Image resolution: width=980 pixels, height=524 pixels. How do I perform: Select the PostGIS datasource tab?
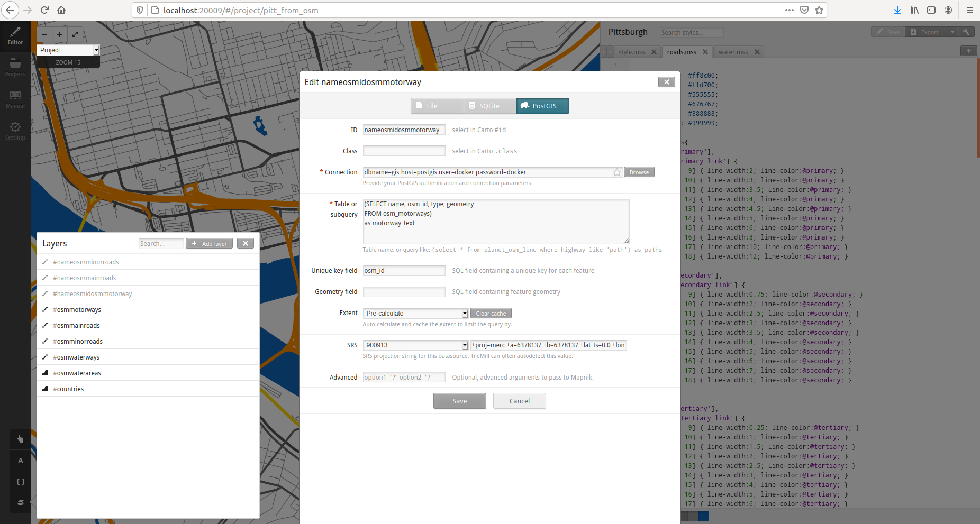pyautogui.click(x=543, y=106)
